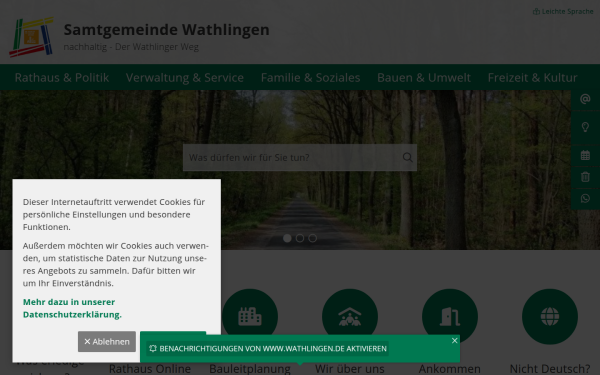Image resolution: width=600 pixels, height=375 pixels.
Task: Click the trash bin sidebar icon
Action: click(x=585, y=177)
